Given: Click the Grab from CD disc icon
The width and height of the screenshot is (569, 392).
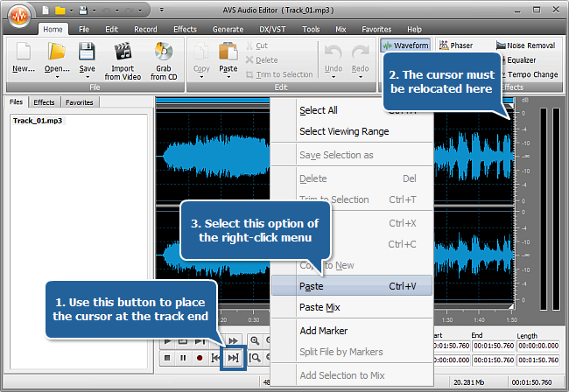Looking at the screenshot, I should (x=164, y=52).
